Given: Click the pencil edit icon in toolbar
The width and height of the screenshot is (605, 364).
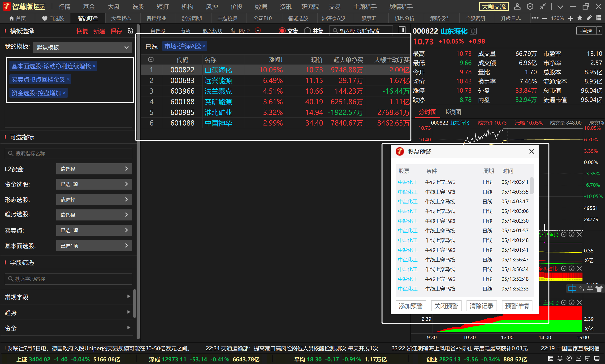Looking at the screenshot, I should click(x=589, y=18).
